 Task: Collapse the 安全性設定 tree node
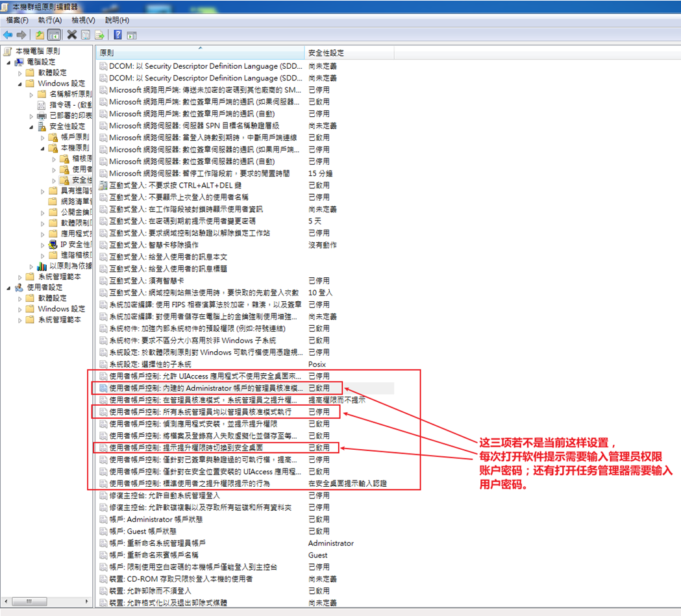31,127
